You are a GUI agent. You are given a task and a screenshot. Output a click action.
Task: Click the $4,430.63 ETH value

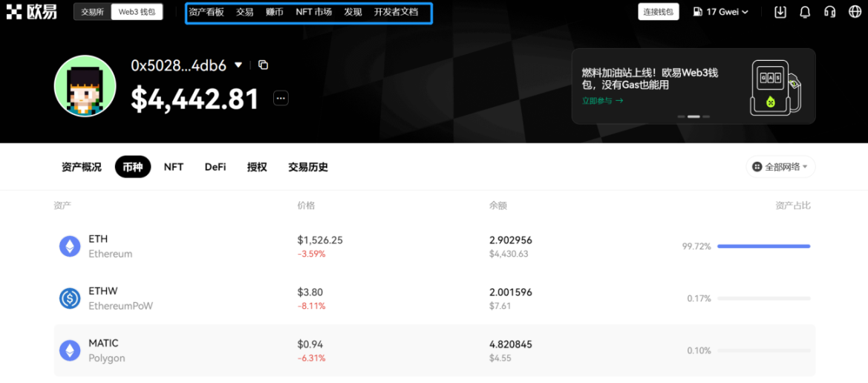point(508,254)
